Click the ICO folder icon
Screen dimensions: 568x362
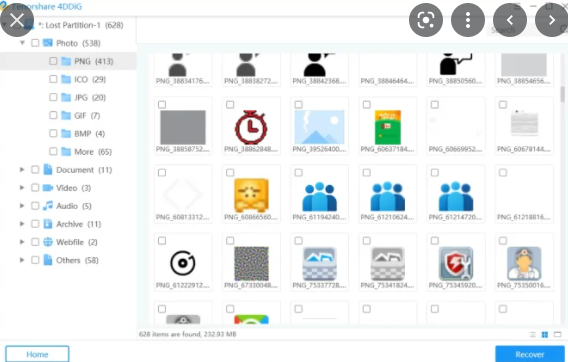pos(66,79)
